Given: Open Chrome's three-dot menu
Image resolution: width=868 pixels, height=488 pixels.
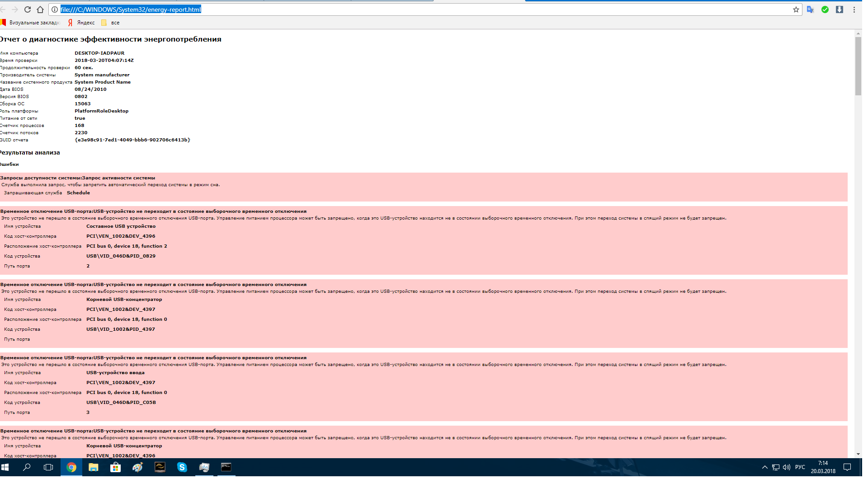Looking at the screenshot, I should pyautogui.click(x=854, y=9).
